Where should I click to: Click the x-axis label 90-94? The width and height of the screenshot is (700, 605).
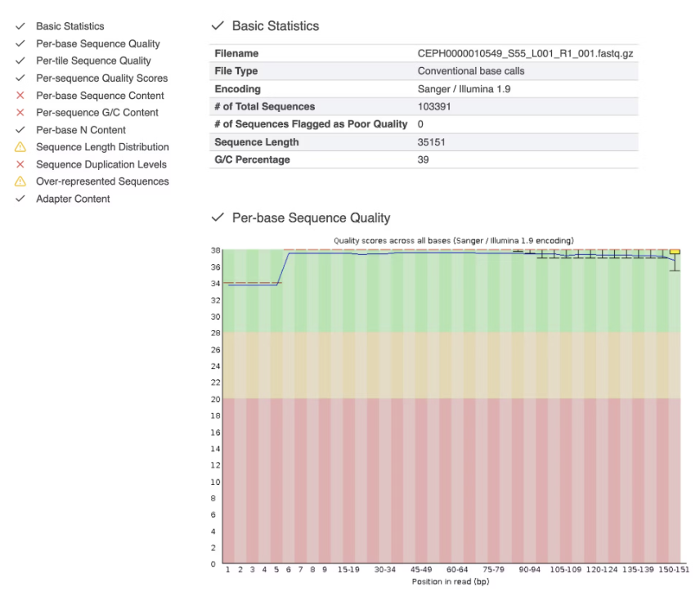point(529,569)
